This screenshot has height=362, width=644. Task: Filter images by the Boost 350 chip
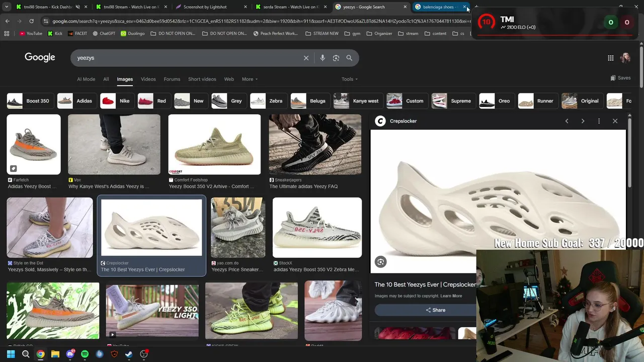pos(29,101)
